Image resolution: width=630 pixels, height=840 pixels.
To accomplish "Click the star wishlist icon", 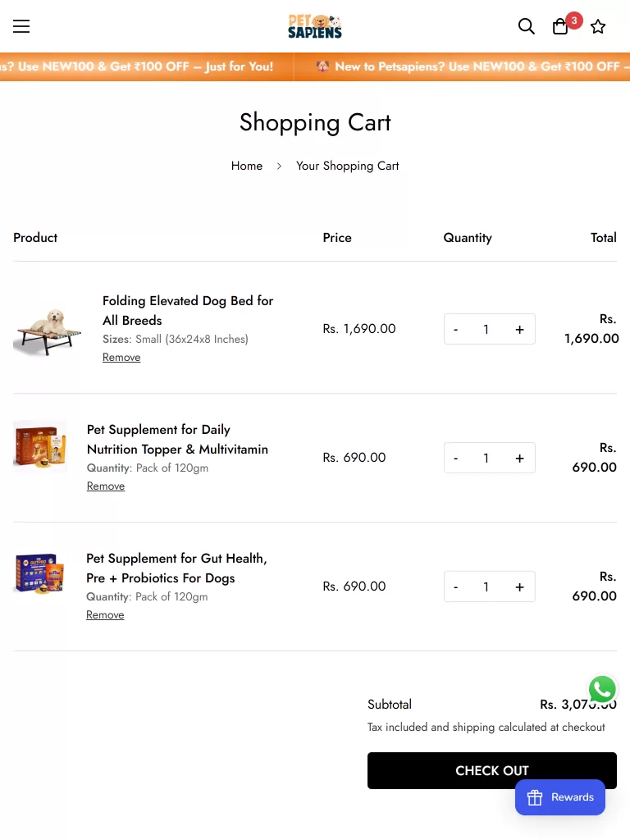I will tap(598, 26).
